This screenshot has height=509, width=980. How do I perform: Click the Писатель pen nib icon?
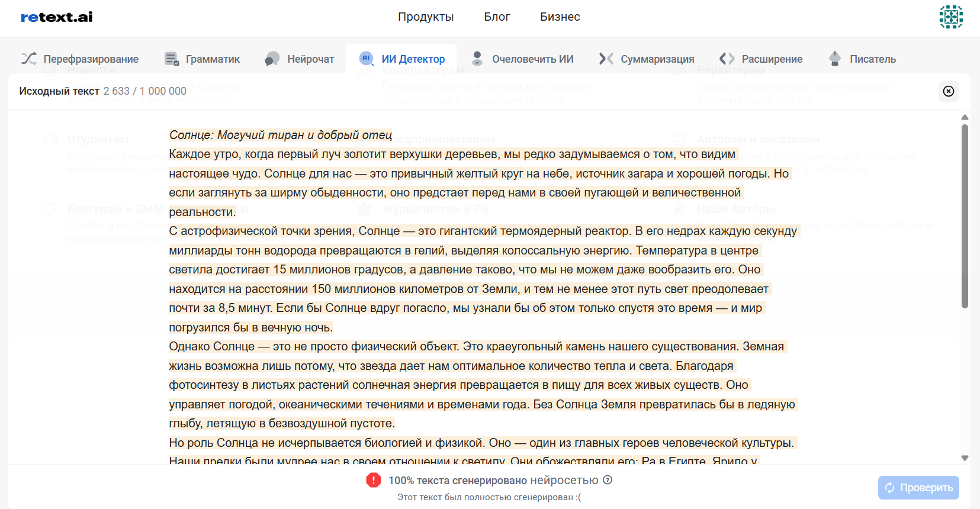point(835,58)
